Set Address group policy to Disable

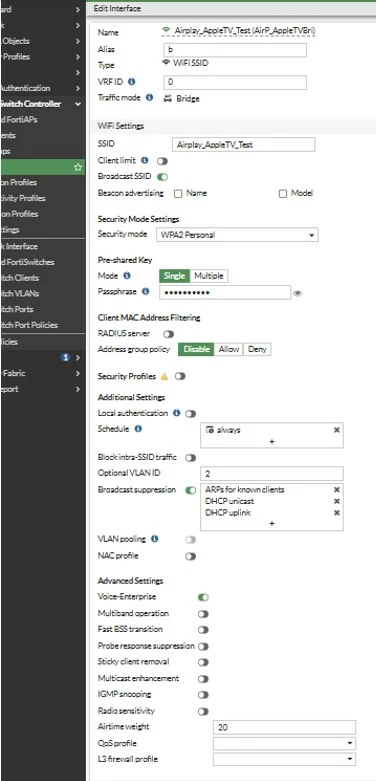pyautogui.click(x=196, y=349)
